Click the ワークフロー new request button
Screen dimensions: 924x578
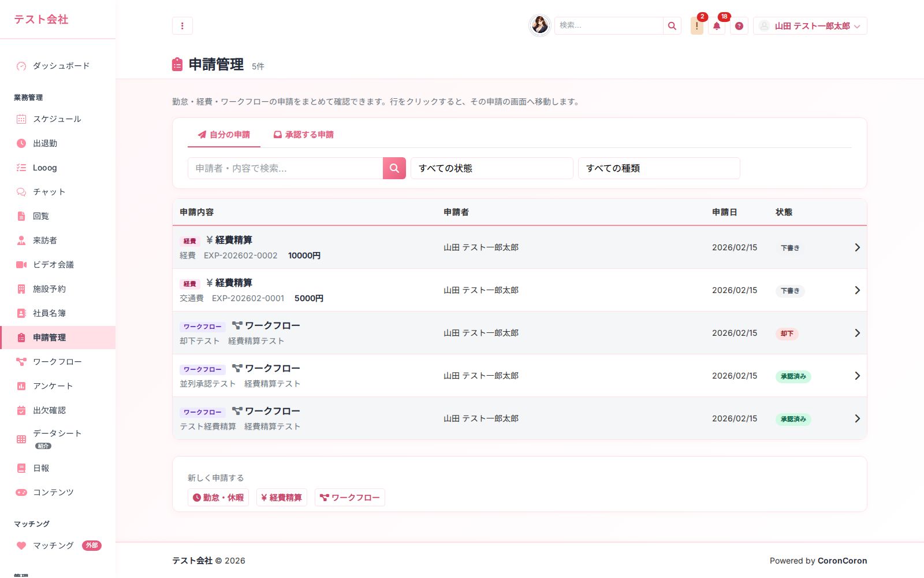tap(350, 498)
